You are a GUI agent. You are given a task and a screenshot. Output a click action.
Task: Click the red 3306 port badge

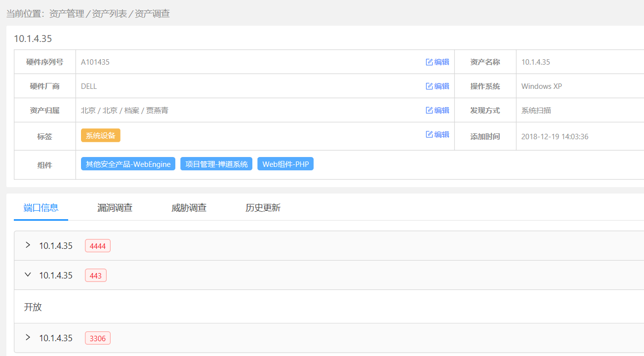pyautogui.click(x=98, y=338)
